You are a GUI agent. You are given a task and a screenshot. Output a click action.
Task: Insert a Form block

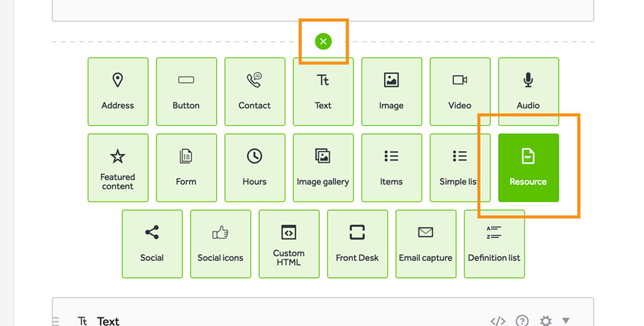186,168
